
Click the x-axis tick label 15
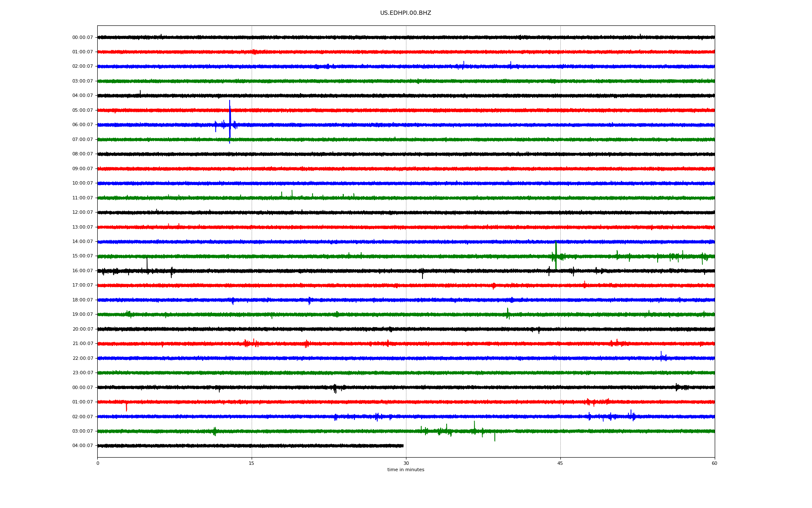pos(252,463)
